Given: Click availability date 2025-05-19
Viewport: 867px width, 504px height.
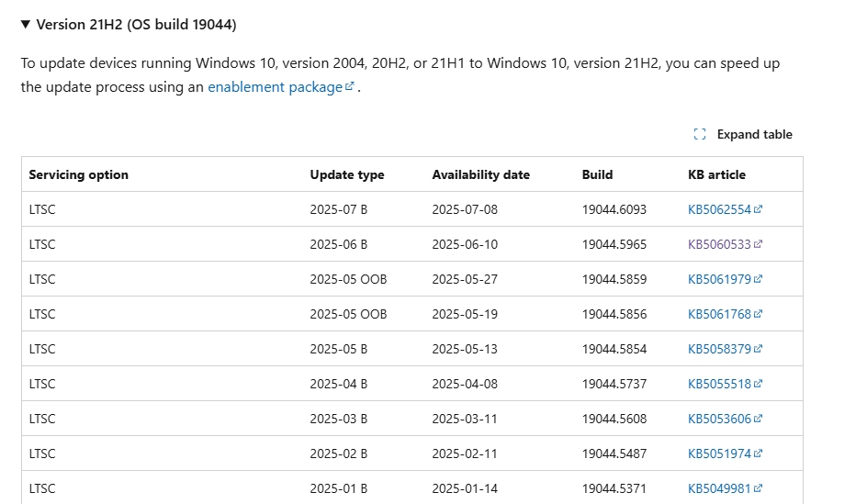Looking at the screenshot, I should (465, 314).
